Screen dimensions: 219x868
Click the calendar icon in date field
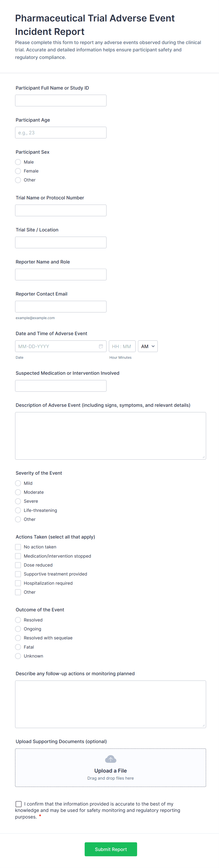coord(101,346)
